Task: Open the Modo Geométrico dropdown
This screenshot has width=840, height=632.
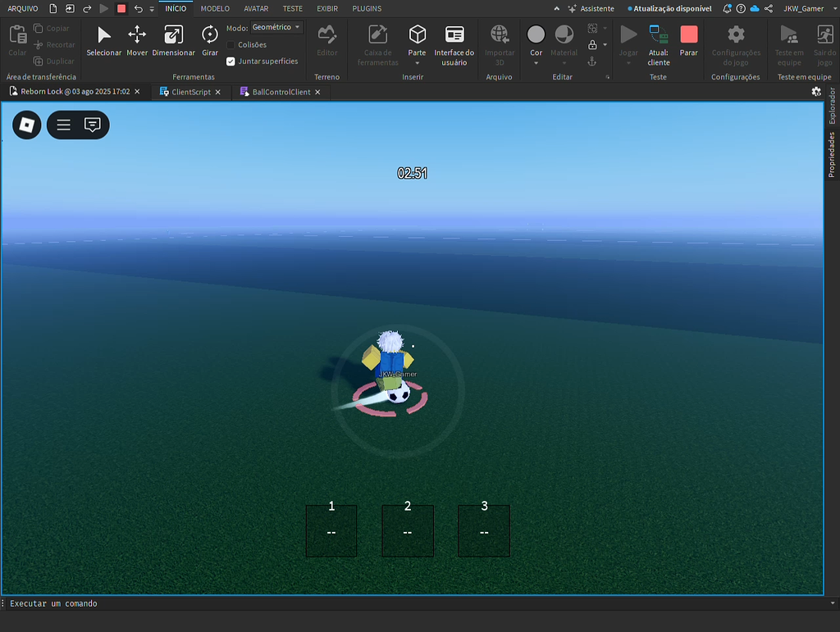Action: [x=276, y=27]
